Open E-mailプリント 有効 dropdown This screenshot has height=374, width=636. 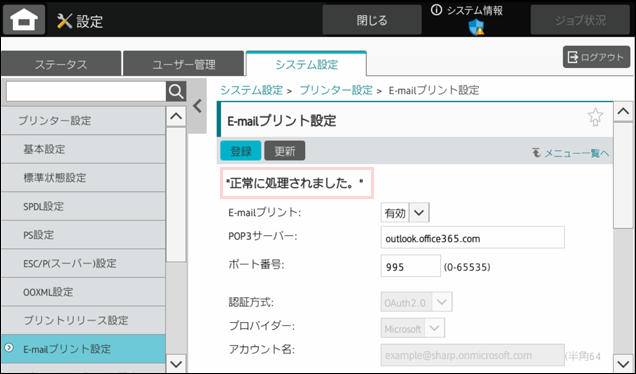pyautogui.click(x=405, y=213)
